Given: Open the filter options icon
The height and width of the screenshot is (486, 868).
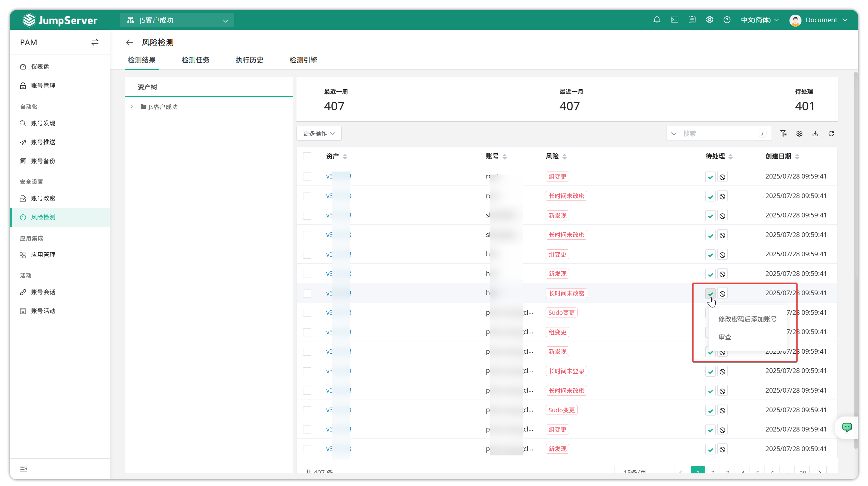Looking at the screenshot, I should click(x=783, y=134).
